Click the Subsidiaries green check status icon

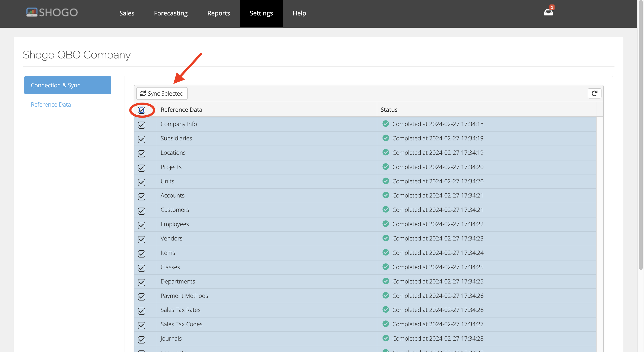(x=386, y=138)
